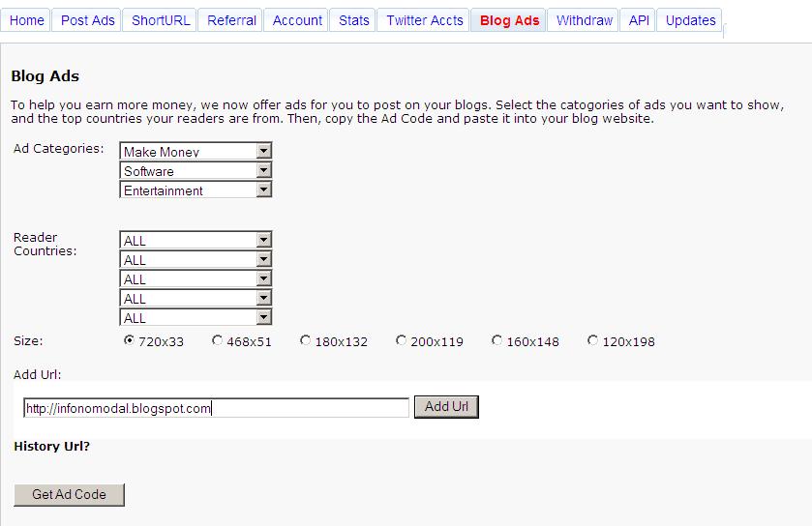Image resolution: width=812 pixels, height=526 pixels.
Task: Open the third Reader Countries ALL dropdown
Action: (x=195, y=278)
